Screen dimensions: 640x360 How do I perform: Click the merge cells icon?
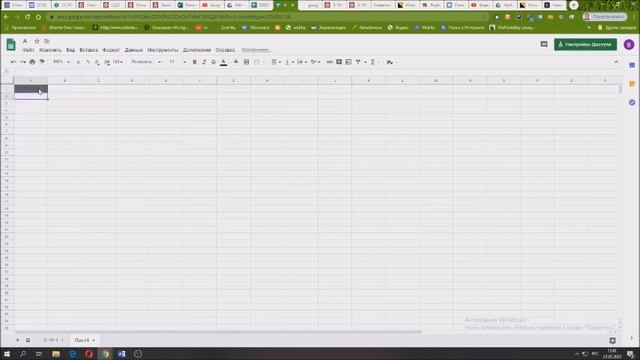point(257,62)
